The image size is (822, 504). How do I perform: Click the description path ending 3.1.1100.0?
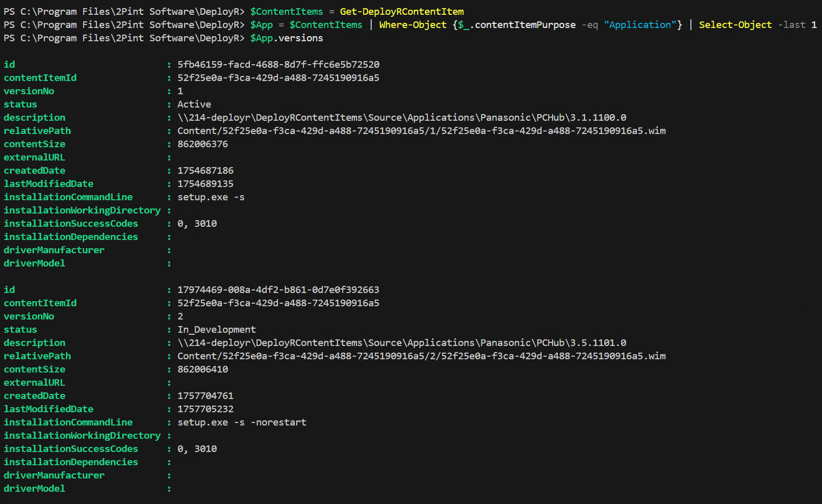coord(402,118)
